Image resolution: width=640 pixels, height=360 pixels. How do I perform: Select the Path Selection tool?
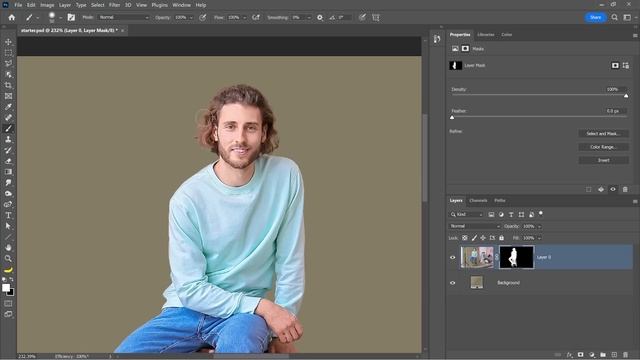click(8, 226)
